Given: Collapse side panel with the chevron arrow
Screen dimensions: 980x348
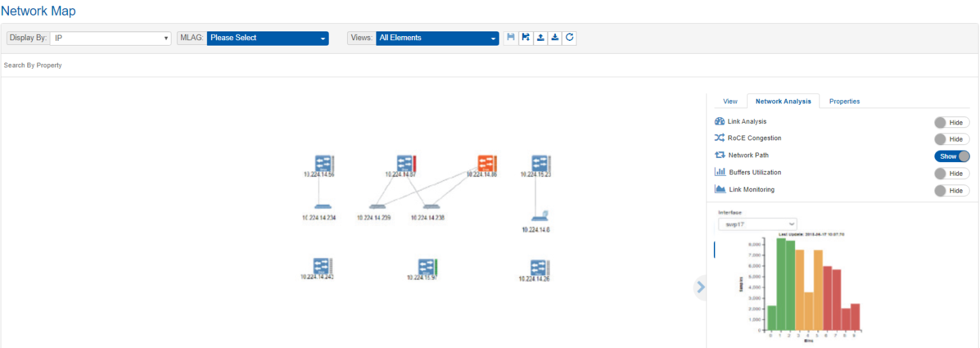Looking at the screenshot, I should pos(701,287).
